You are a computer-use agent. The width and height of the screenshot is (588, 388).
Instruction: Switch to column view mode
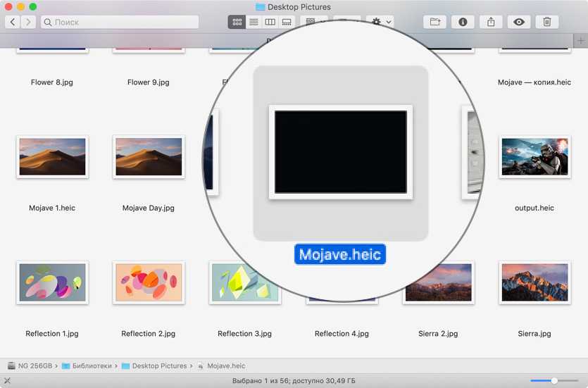pos(270,22)
